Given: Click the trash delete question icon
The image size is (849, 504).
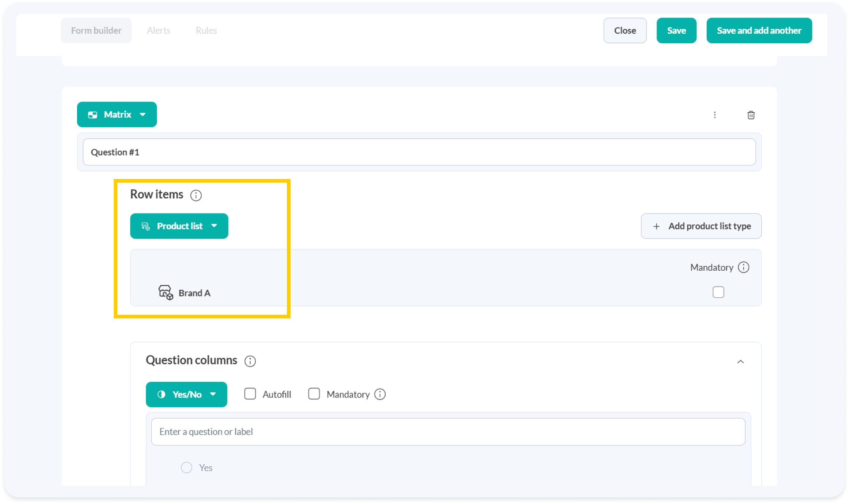Looking at the screenshot, I should point(751,115).
